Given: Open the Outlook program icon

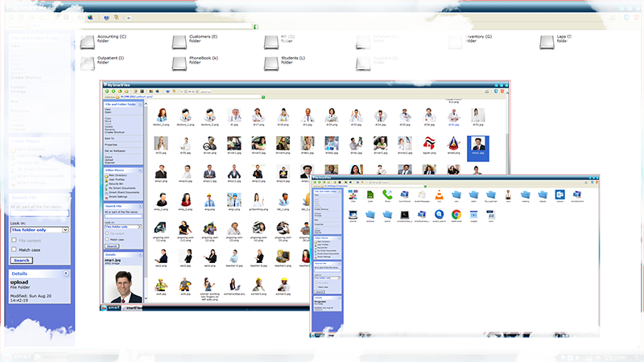Looking at the screenshot, I should click(x=561, y=195).
